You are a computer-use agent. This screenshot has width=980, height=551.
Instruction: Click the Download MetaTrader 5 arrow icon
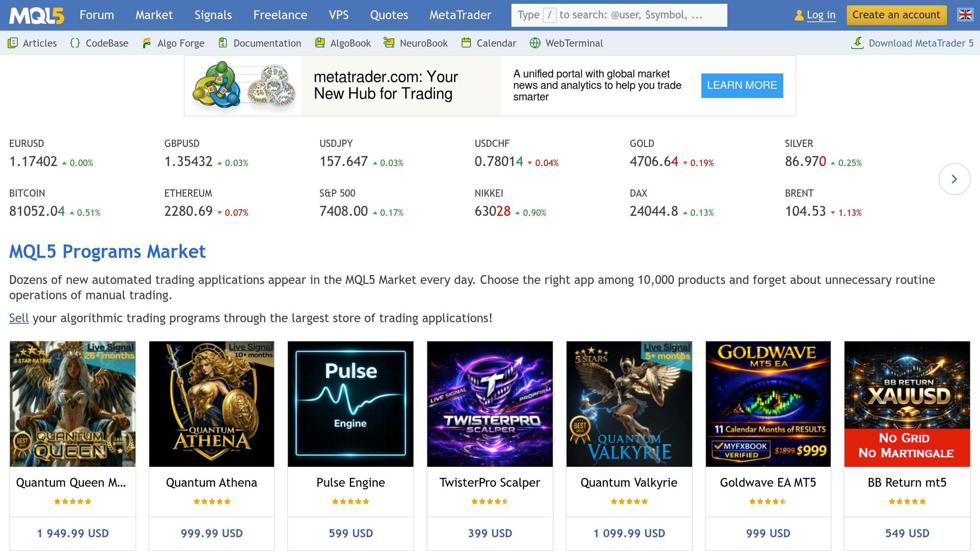click(857, 43)
